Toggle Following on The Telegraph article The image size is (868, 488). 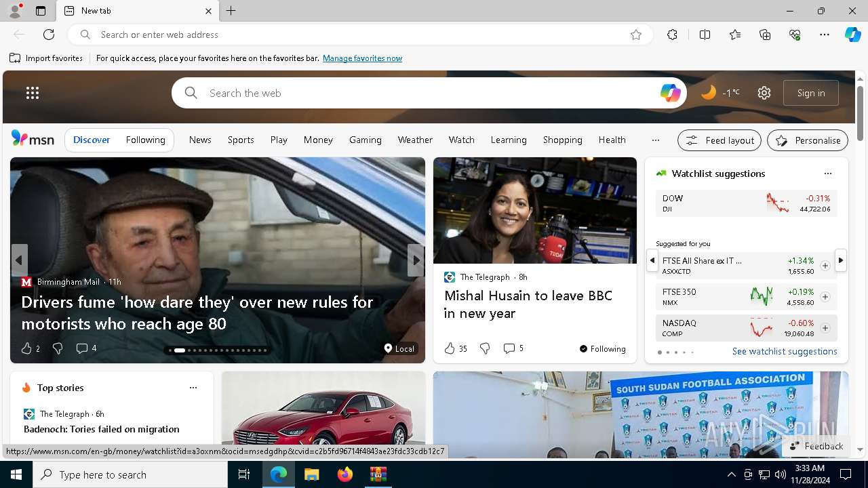(x=602, y=349)
